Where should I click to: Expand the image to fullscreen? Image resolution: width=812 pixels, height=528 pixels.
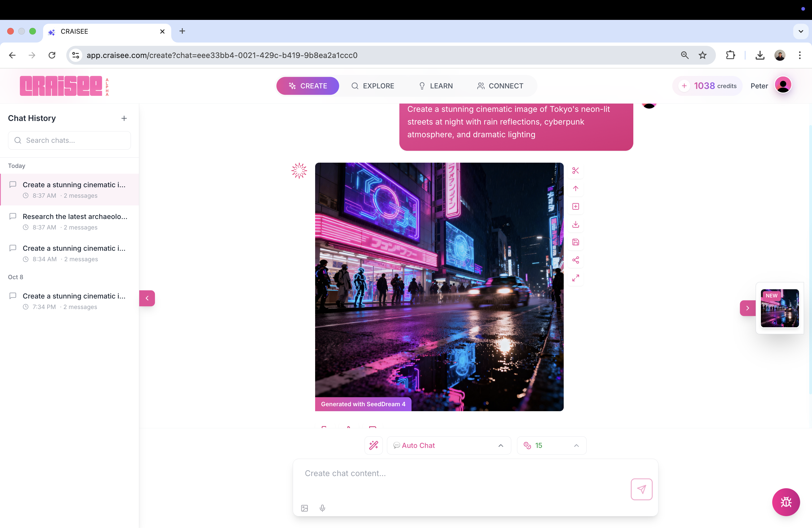coord(576,278)
